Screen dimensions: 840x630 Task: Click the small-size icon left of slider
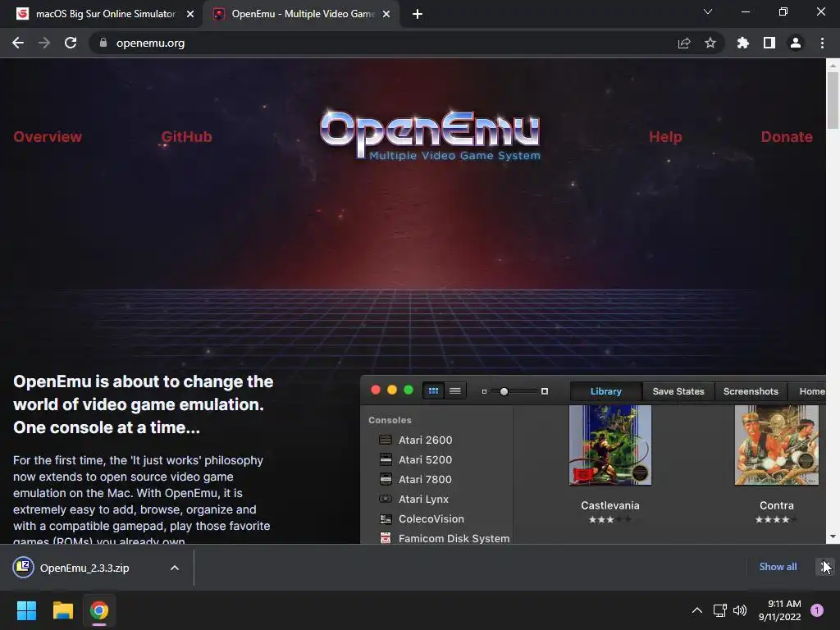point(484,391)
